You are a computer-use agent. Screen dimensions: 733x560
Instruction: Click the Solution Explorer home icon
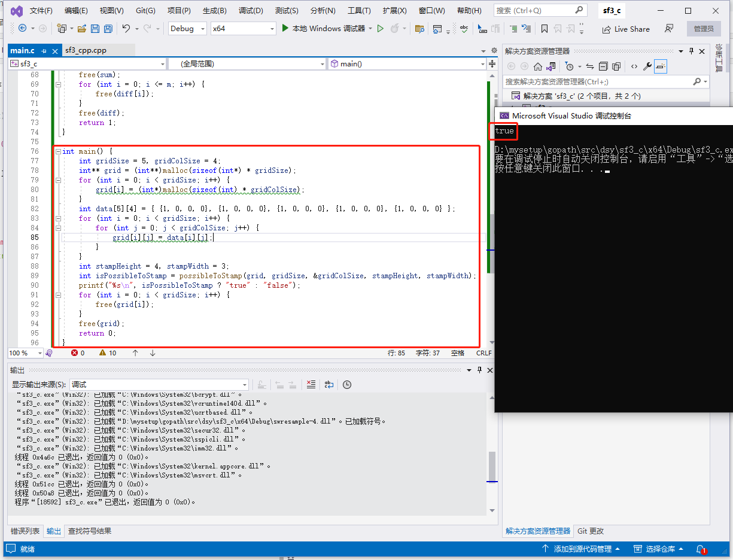pos(538,66)
